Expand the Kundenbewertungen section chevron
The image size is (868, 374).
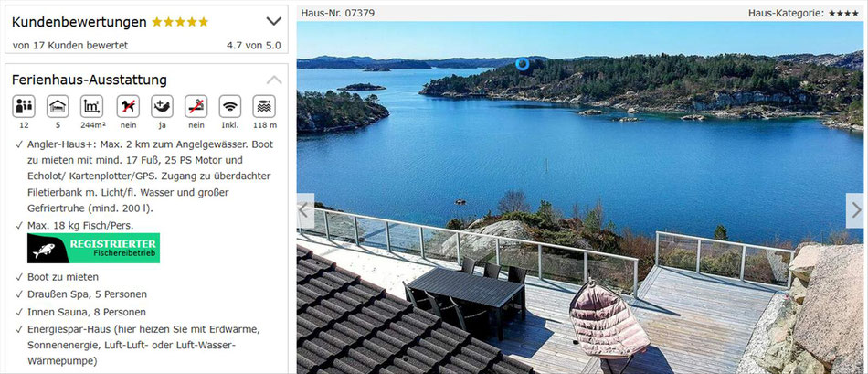(x=273, y=22)
